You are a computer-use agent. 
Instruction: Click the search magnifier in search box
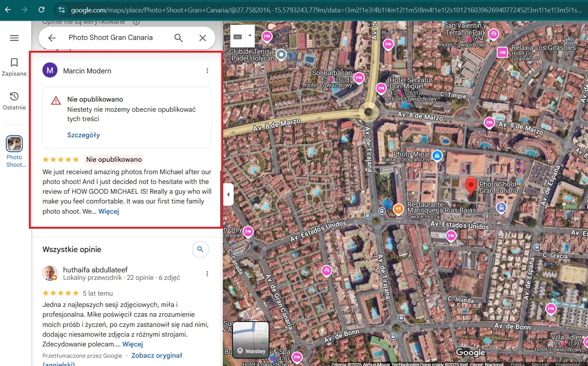click(178, 38)
